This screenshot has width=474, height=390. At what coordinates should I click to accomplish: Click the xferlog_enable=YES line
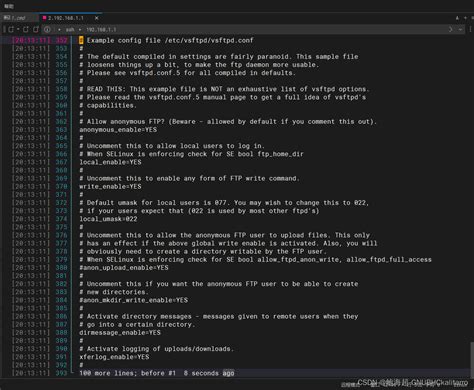click(114, 357)
